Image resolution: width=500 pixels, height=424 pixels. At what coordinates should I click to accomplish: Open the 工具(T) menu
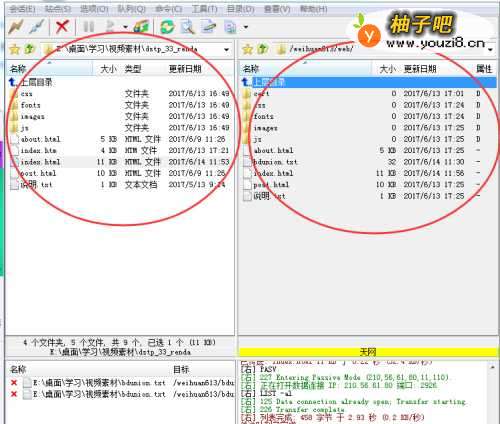click(x=204, y=9)
